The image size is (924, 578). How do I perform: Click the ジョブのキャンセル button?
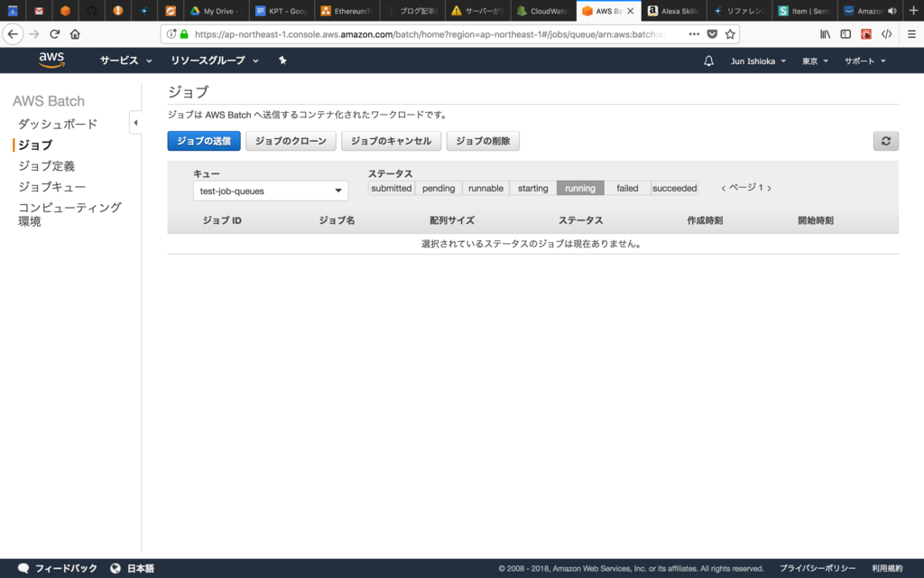[x=392, y=141]
